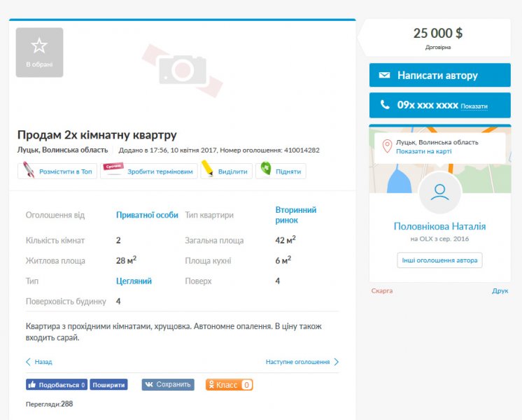The height and width of the screenshot is (420, 522).
Task: Click the seller avatar icon
Action: (x=439, y=192)
